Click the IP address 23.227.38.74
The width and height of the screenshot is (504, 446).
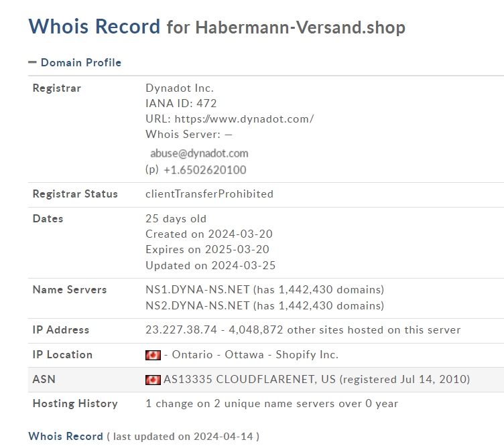pos(181,330)
